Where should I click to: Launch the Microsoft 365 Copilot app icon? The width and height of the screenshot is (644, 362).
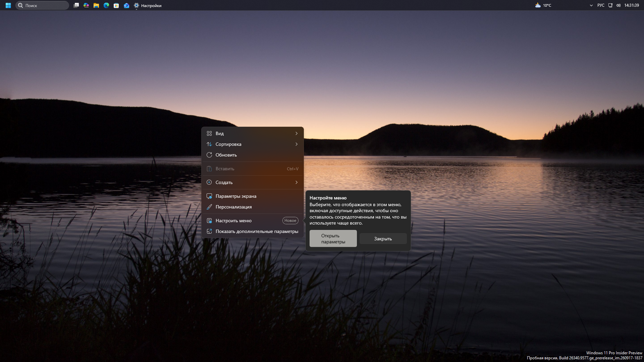pyautogui.click(x=86, y=5)
